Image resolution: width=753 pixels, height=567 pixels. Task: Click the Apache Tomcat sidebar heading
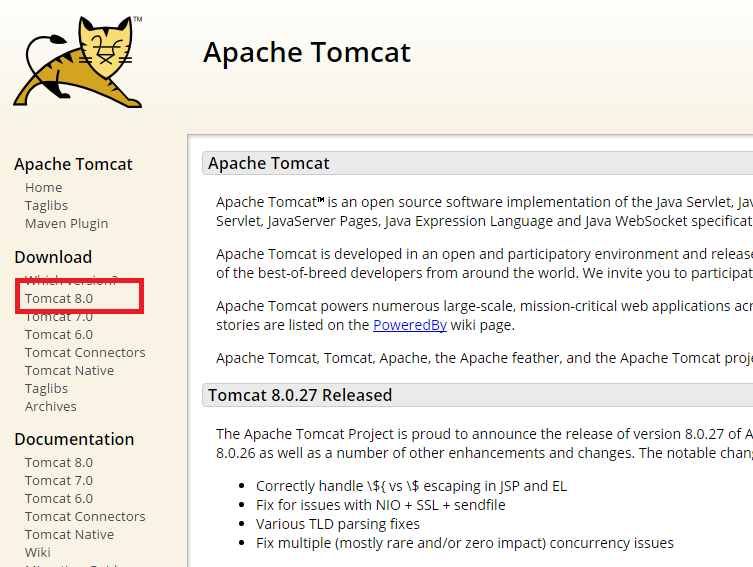click(73, 164)
